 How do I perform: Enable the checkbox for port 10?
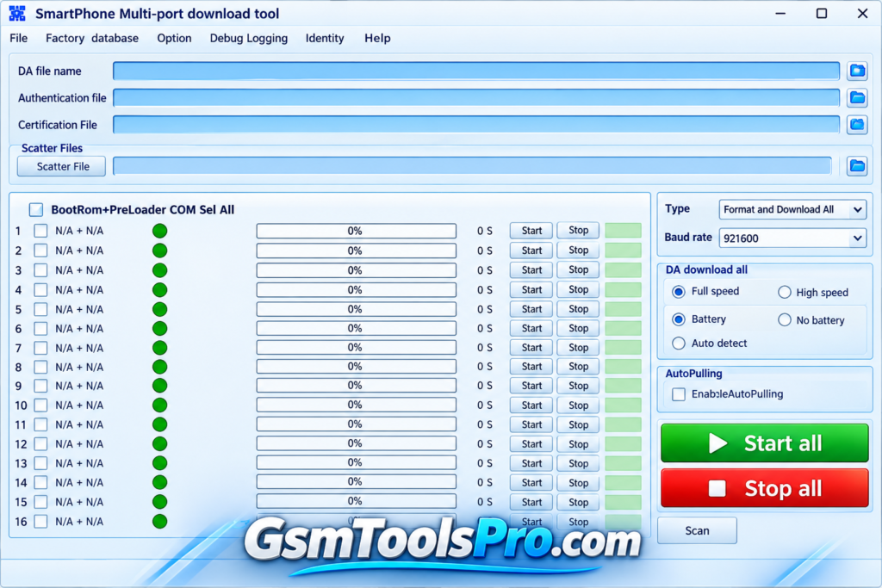tap(40, 405)
